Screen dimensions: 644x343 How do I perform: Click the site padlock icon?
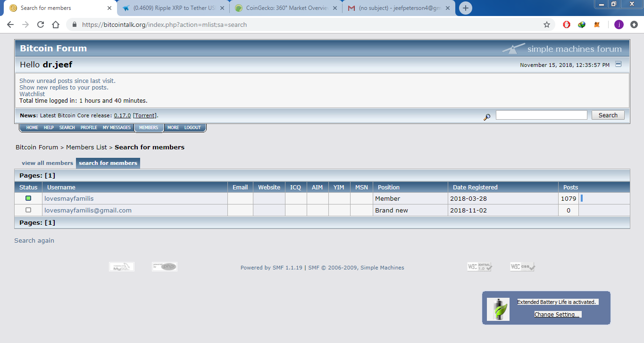pyautogui.click(x=74, y=24)
